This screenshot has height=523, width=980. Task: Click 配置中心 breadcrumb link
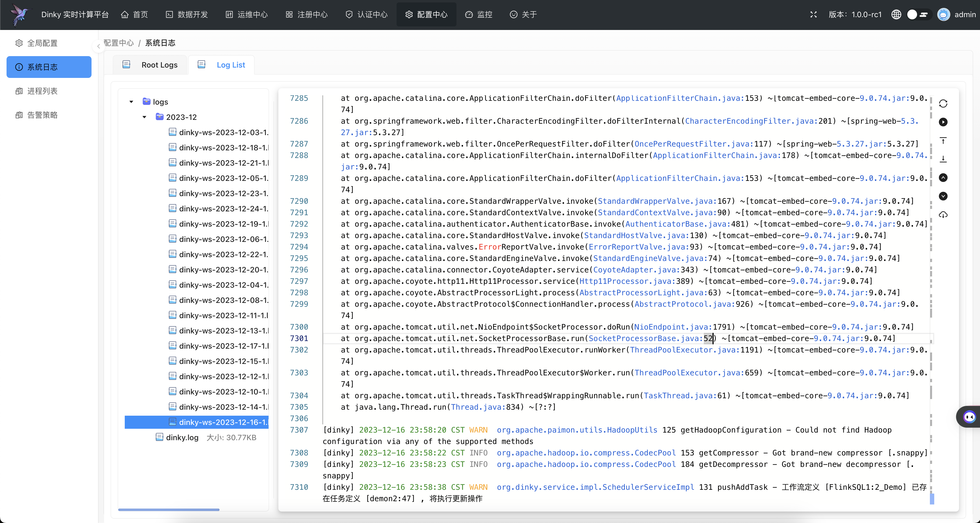(x=119, y=43)
